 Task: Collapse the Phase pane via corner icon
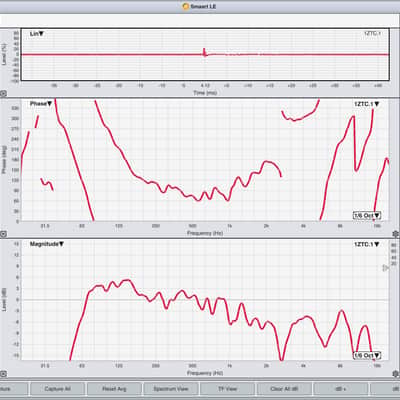(x=2, y=234)
